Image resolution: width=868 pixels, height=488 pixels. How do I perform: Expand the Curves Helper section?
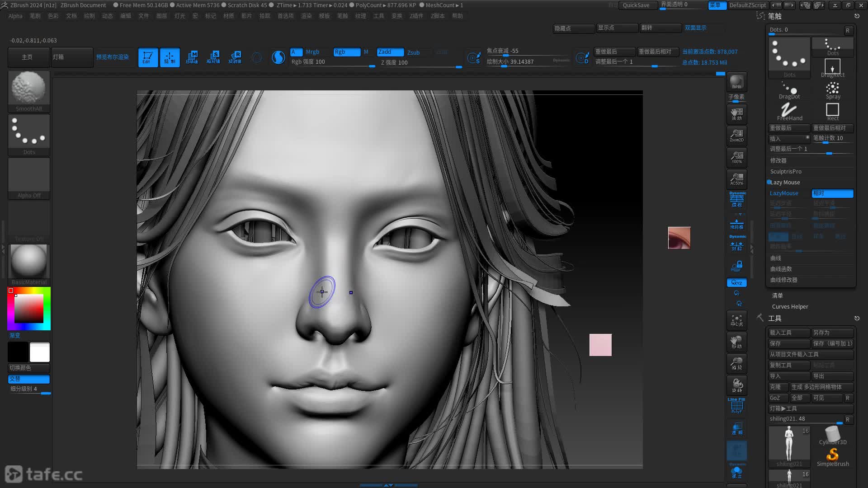click(x=790, y=307)
